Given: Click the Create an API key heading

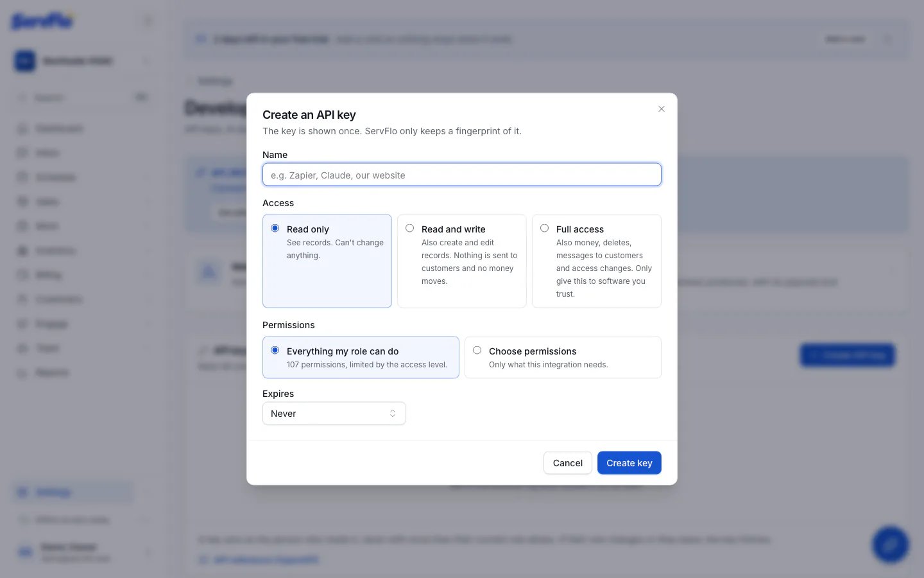Looking at the screenshot, I should (x=309, y=115).
